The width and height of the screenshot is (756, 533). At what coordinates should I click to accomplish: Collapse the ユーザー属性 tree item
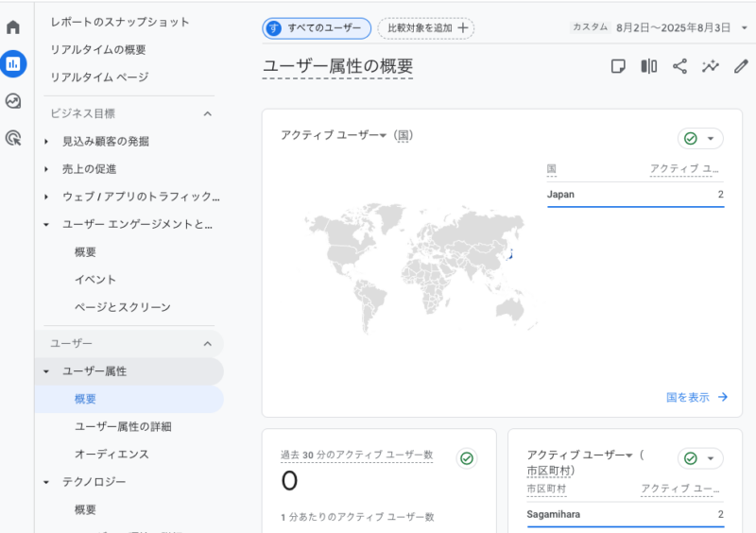pos(46,371)
